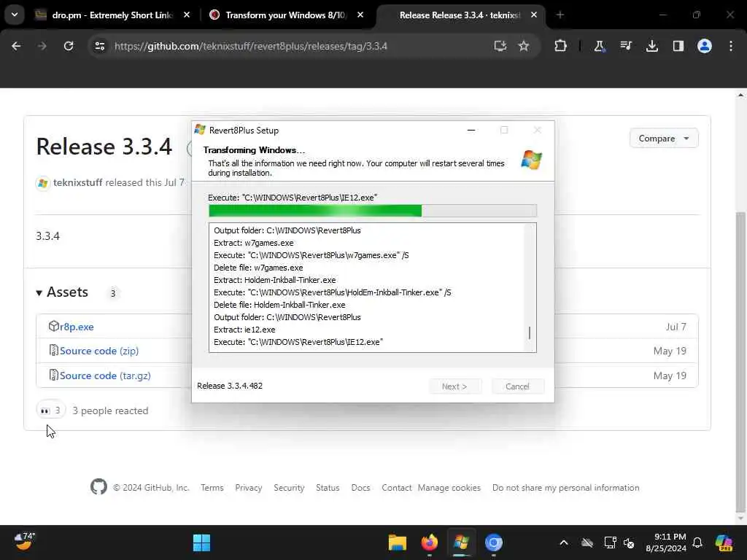The height and width of the screenshot is (560, 747).
Task: Click the Revert8Plus Setup title bar icon
Action: [x=200, y=130]
